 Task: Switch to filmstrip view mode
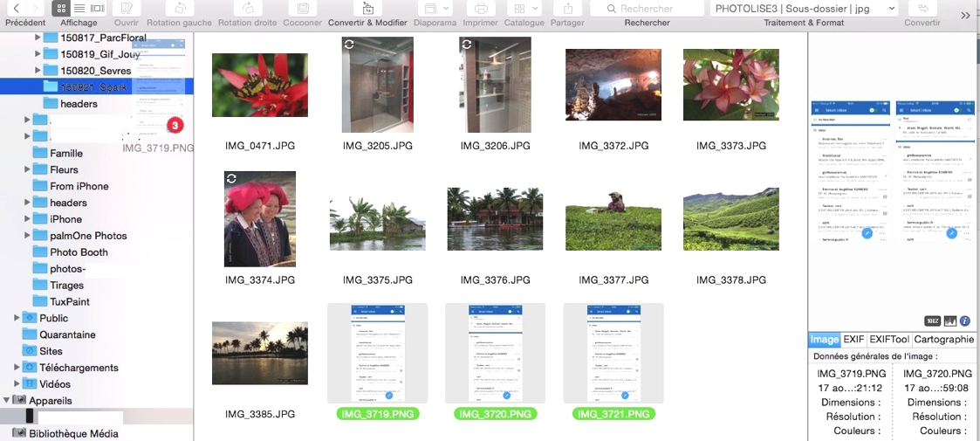coord(98,8)
